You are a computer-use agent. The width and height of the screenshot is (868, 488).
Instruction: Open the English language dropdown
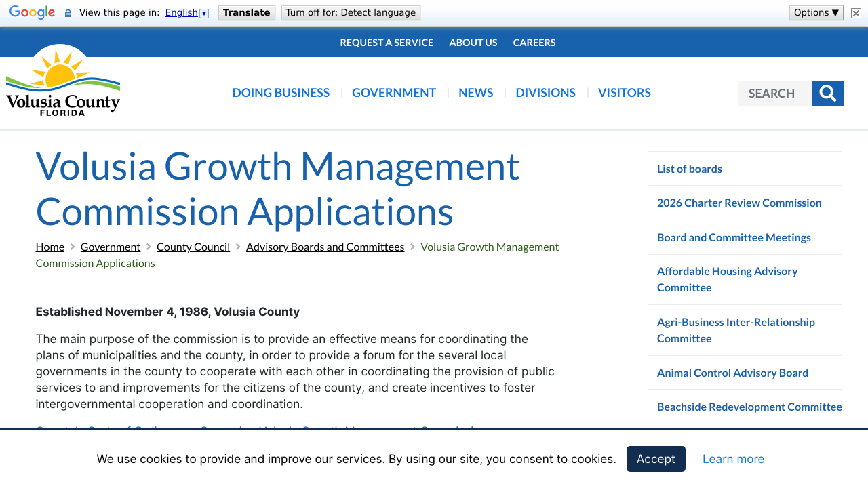205,12
